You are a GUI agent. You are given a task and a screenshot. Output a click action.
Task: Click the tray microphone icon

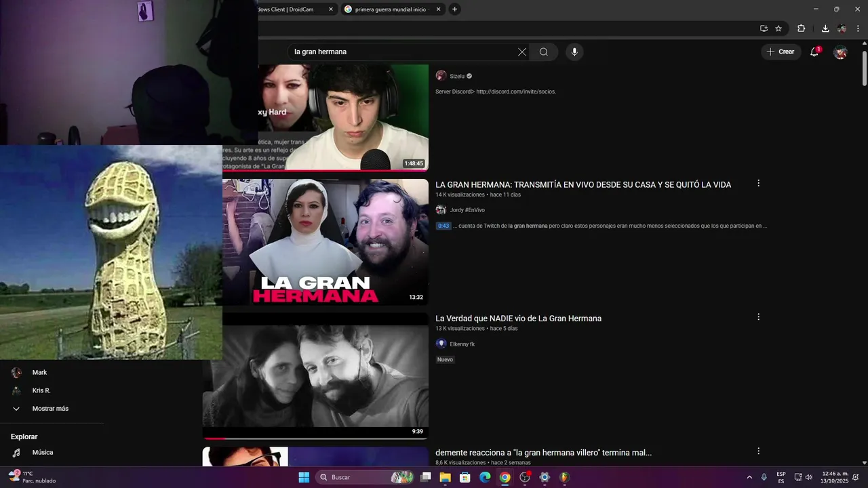(764, 477)
